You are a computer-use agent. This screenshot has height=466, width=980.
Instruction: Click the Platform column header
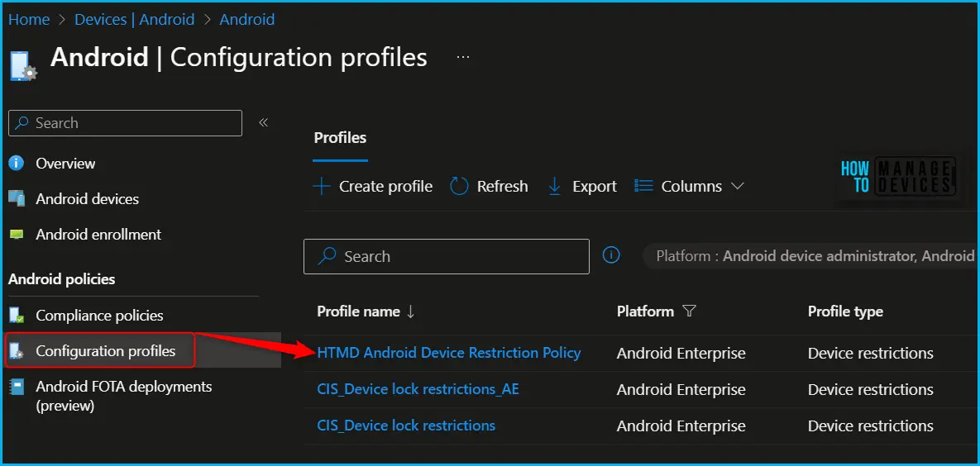(x=645, y=311)
